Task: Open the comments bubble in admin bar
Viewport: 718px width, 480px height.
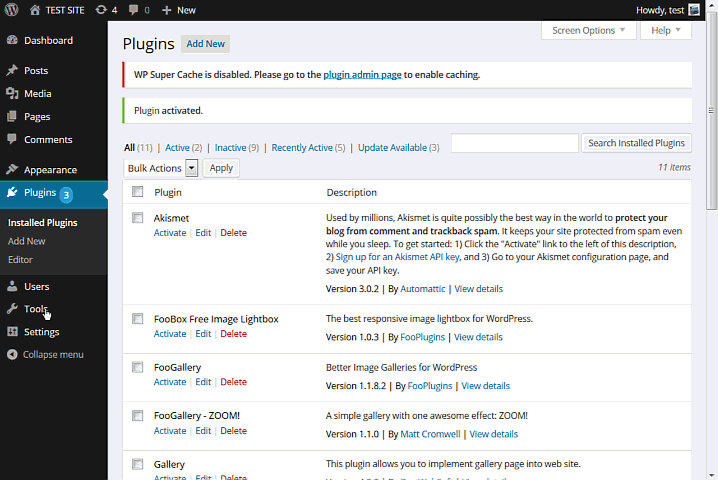Action: [x=133, y=10]
